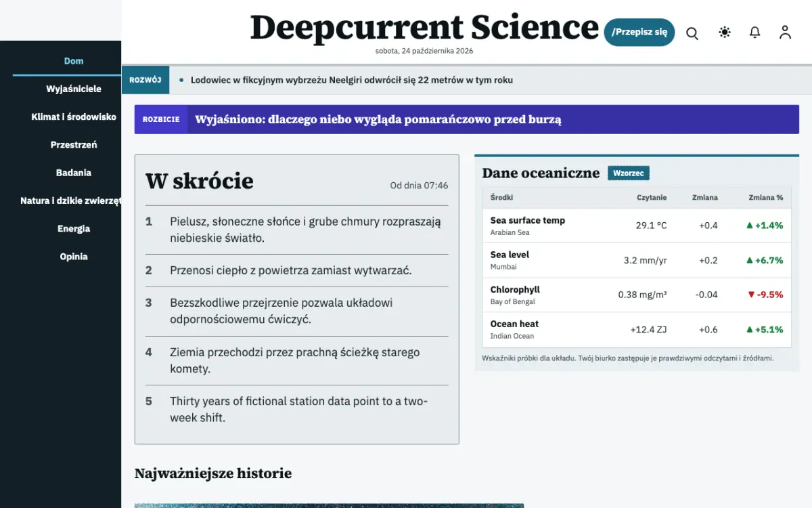Viewport: 812px width, 508px height.
Task: Open brief item 1 about Pielusz
Action: coord(296,230)
